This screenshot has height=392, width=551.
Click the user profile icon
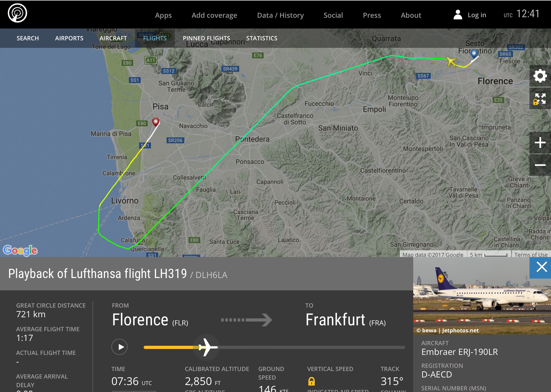point(458,15)
